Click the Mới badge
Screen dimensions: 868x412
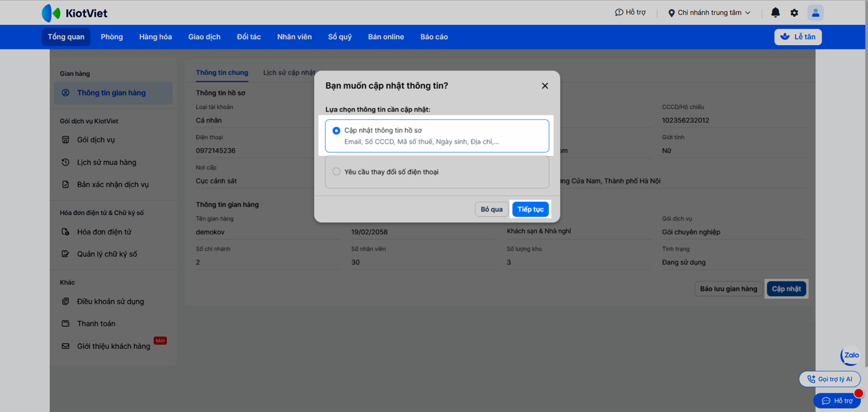point(160,340)
